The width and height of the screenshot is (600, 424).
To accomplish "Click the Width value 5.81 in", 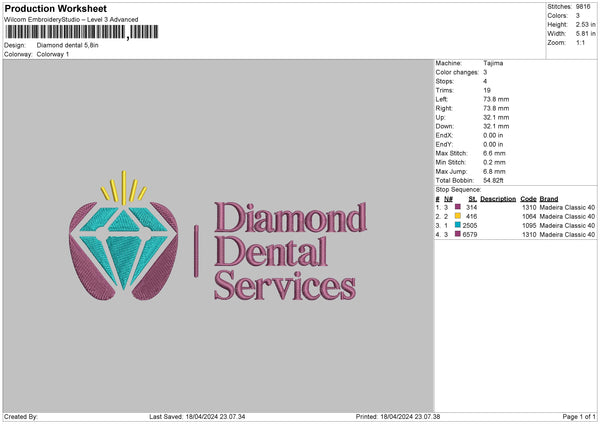I will tap(585, 34).
